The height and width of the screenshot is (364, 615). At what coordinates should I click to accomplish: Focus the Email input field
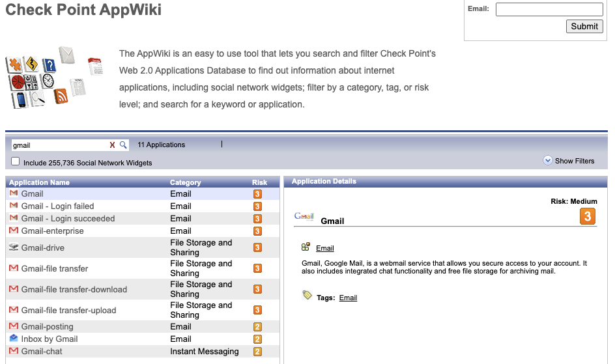pyautogui.click(x=549, y=9)
